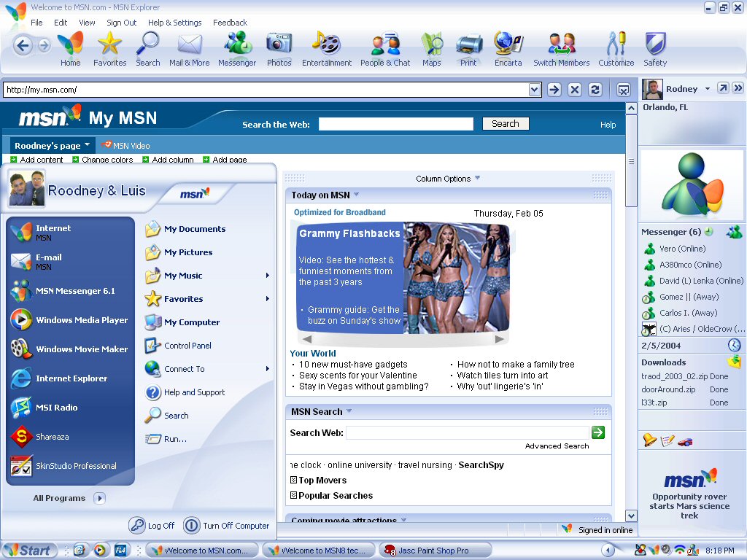
Task: Click the Search magnifier toolbar icon
Action: coord(147,49)
